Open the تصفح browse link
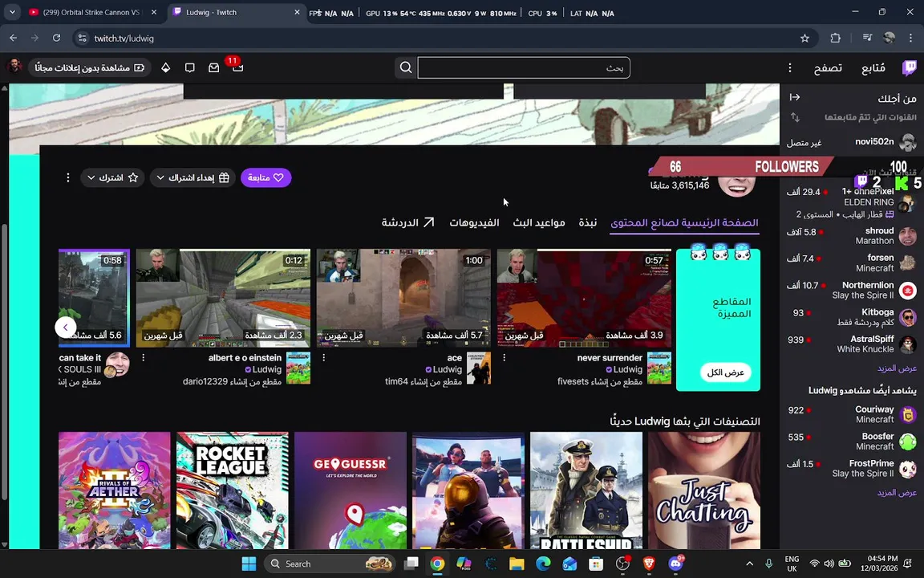 [828, 68]
